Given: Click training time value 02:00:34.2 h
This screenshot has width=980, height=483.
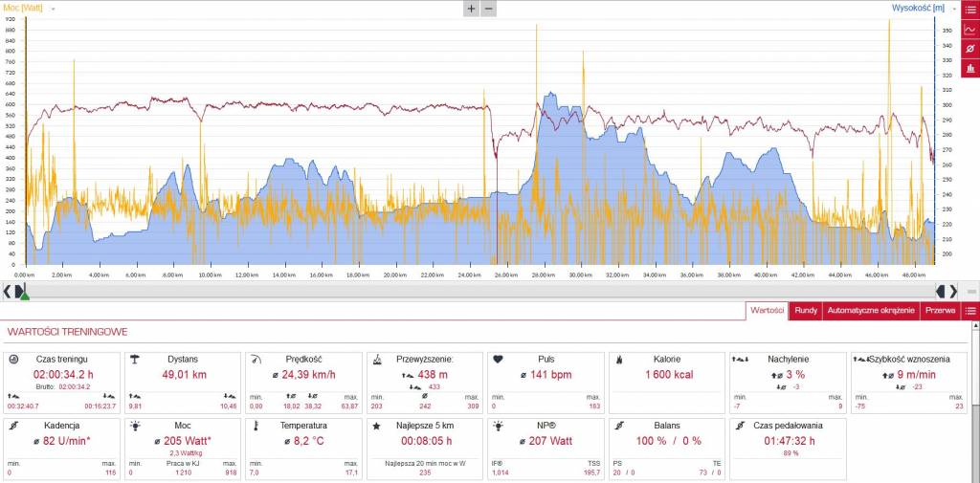Looking at the screenshot, I should (x=63, y=375).
